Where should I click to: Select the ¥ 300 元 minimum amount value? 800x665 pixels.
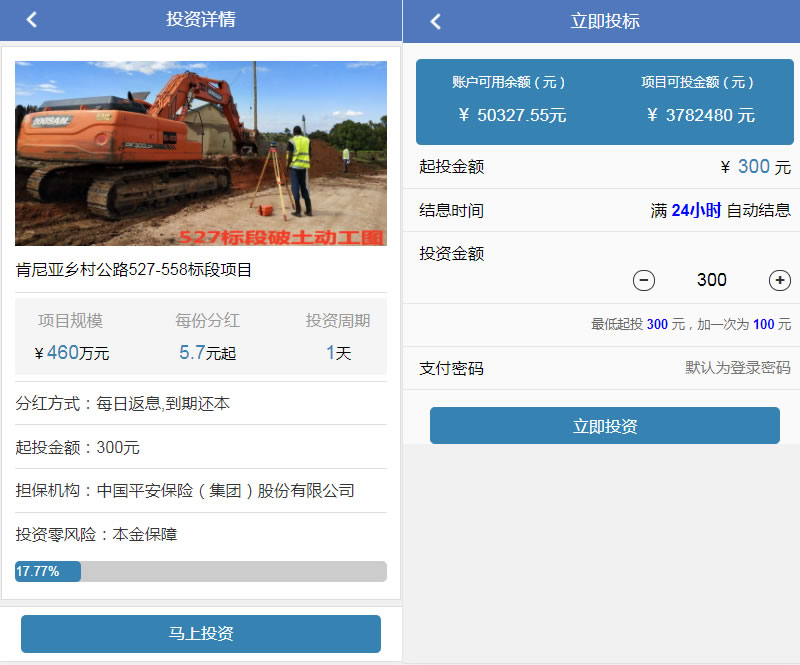tap(756, 167)
